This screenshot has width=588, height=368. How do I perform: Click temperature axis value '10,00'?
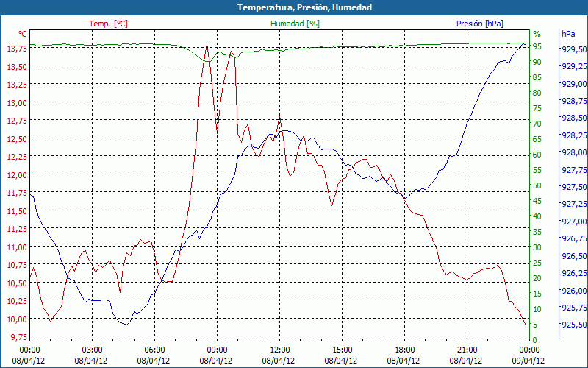tap(17, 319)
